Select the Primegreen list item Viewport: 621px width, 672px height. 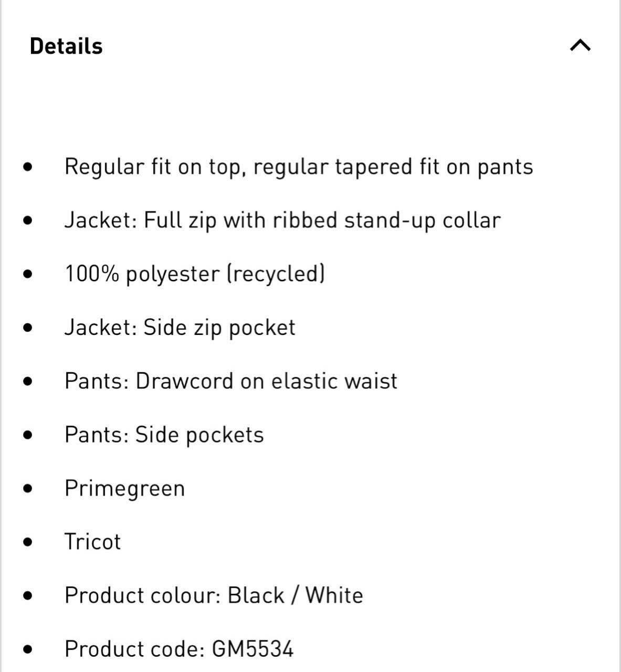click(x=125, y=489)
